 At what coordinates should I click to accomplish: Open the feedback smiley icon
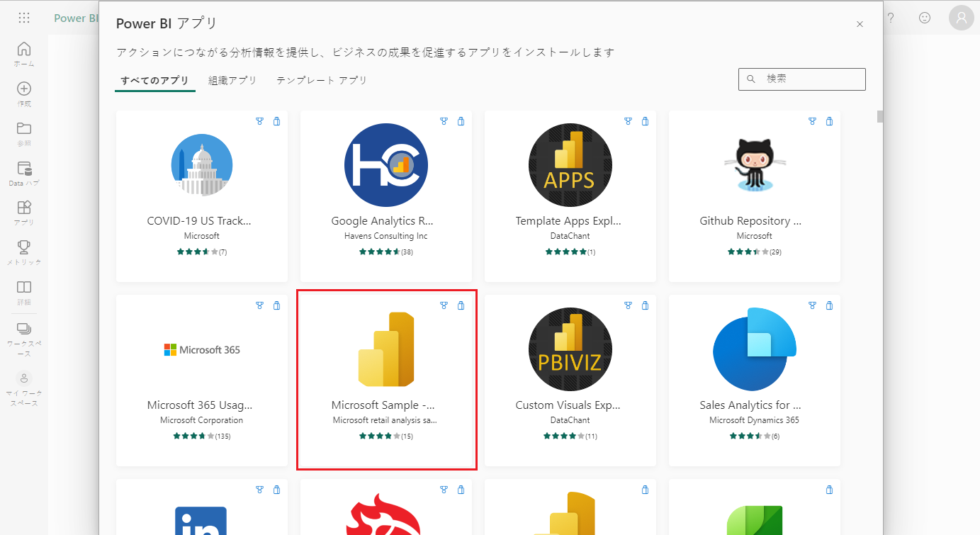925,18
